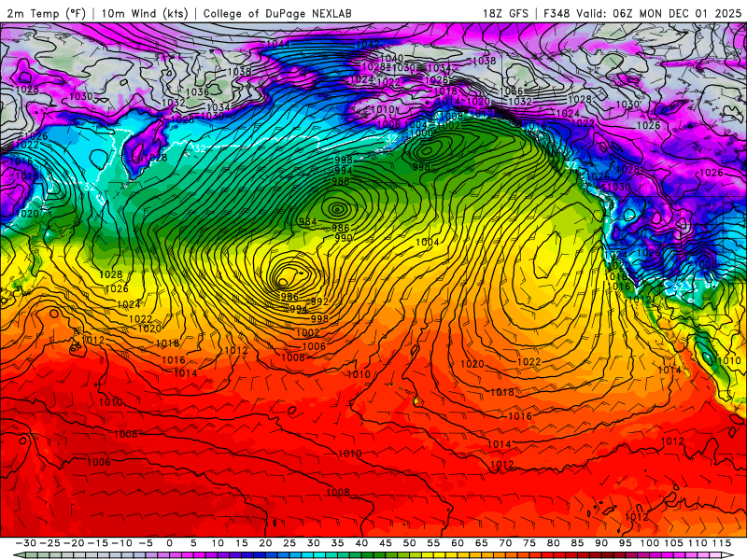Click the 100 tick on temperature scale
The image size is (747, 560).
click(649, 543)
